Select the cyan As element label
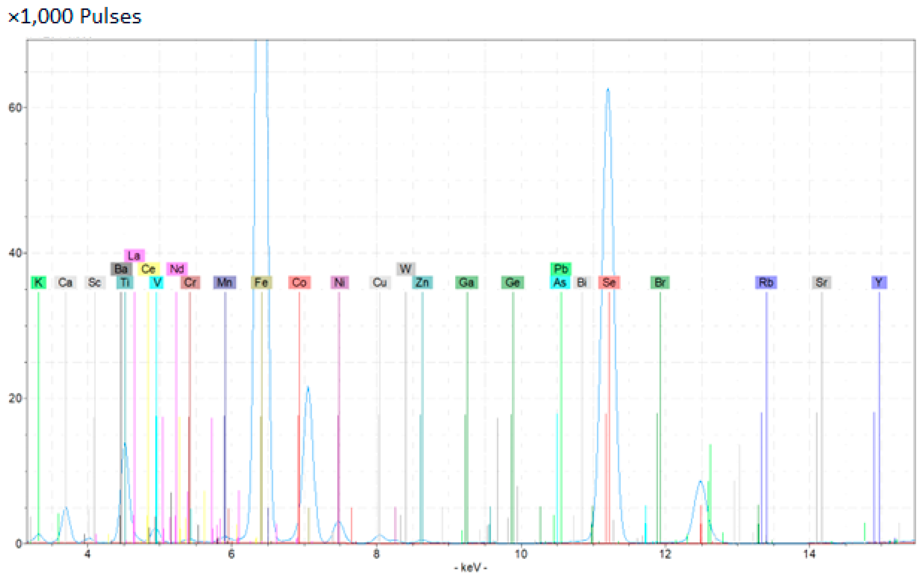This screenshot has height=581, width=924. pyautogui.click(x=560, y=283)
